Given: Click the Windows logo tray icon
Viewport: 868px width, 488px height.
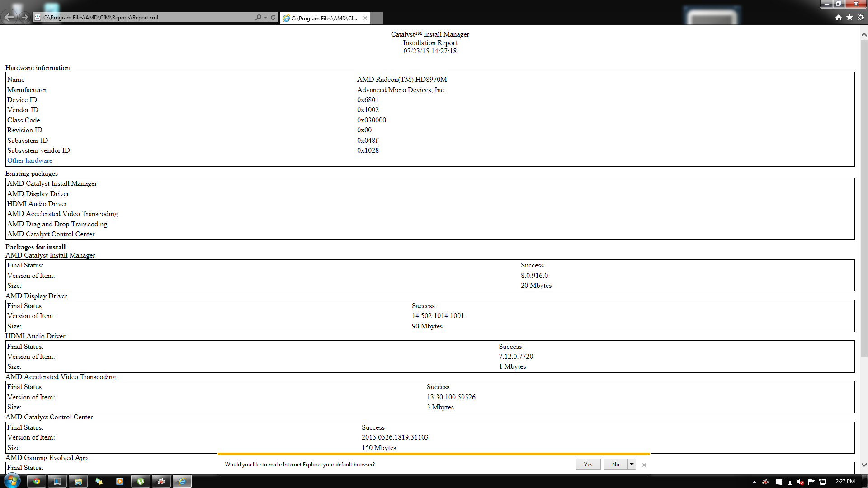Looking at the screenshot, I should 778,482.
